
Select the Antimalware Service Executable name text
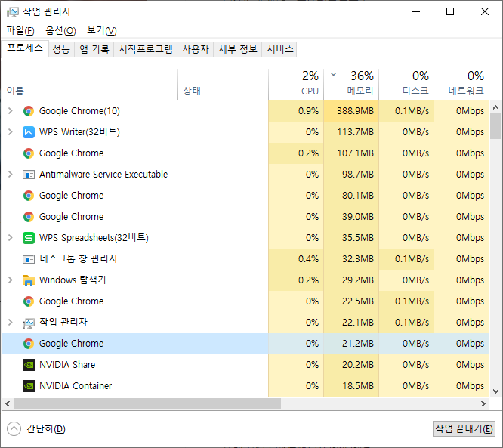pyautogui.click(x=103, y=175)
